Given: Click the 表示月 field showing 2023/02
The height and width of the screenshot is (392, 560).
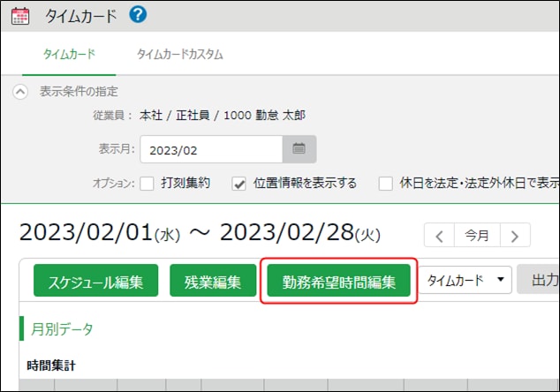Looking at the screenshot, I should tap(210, 149).
